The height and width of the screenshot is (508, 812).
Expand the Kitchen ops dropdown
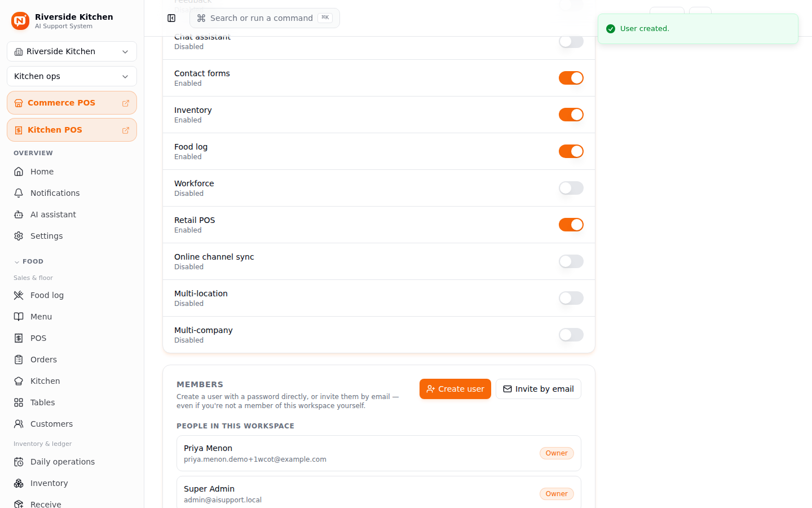(x=72, y=76)
